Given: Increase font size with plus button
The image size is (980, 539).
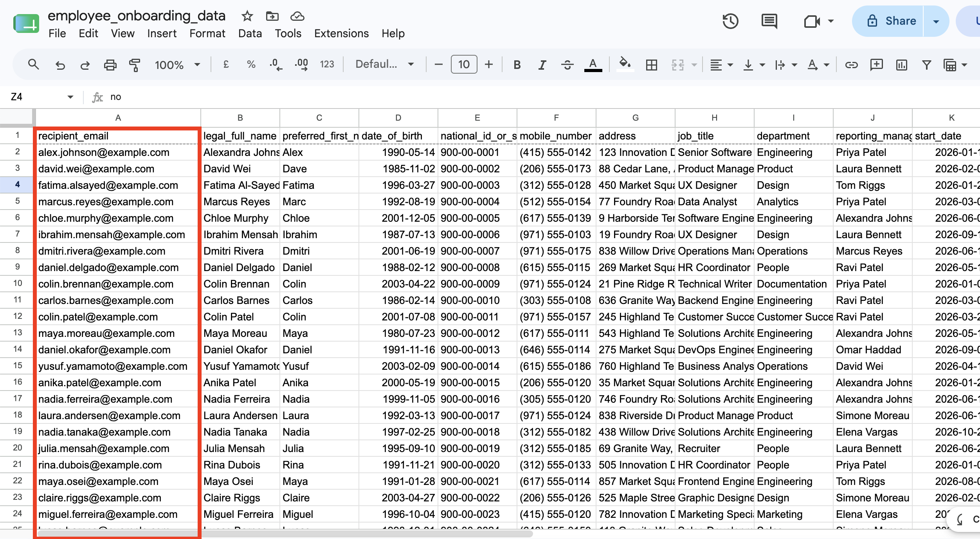Looking at the screenshot, I should coord(488,64).
